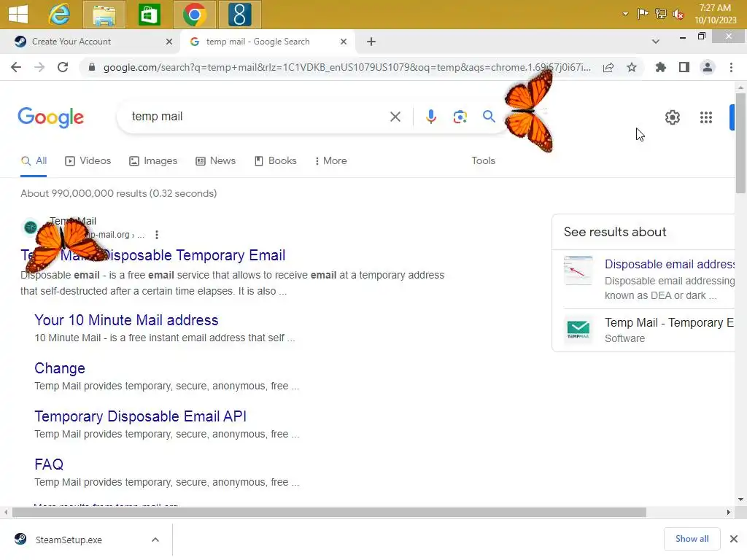
Task: Show hidden system tray icons
Action: click(625, 14)
